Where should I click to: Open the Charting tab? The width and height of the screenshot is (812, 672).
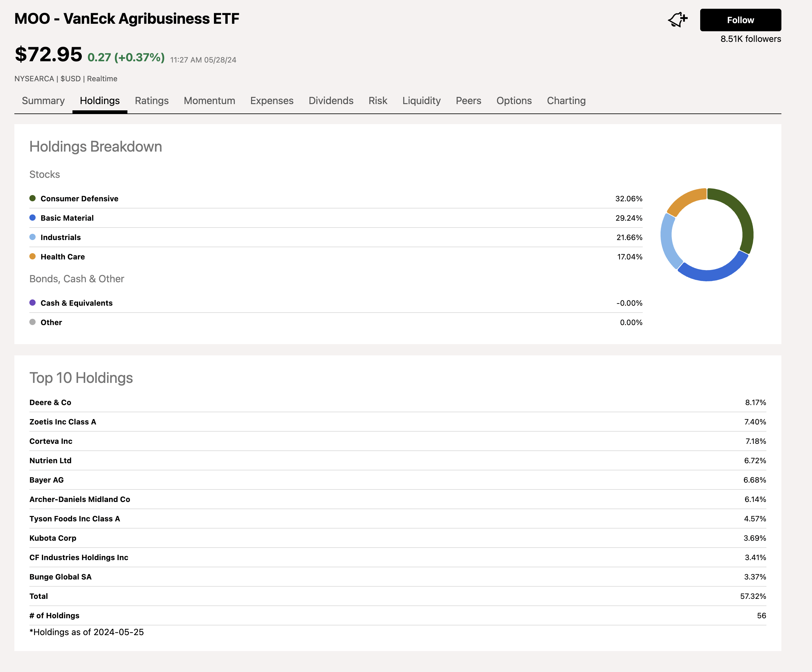tap(566, 101)
